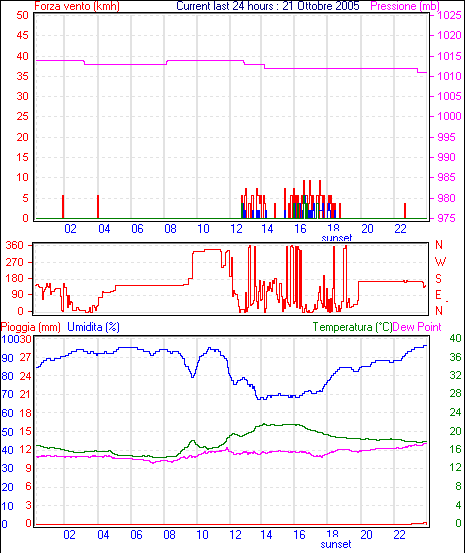Click the 'sunset' marker under wind chart
The image size is (466, 553).
(337, 238)
